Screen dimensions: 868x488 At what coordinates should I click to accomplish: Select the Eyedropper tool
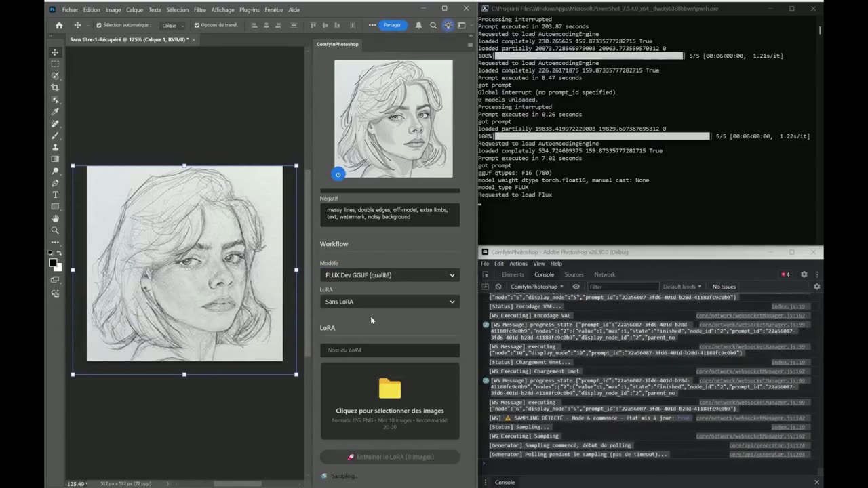(x=55, y=111)
